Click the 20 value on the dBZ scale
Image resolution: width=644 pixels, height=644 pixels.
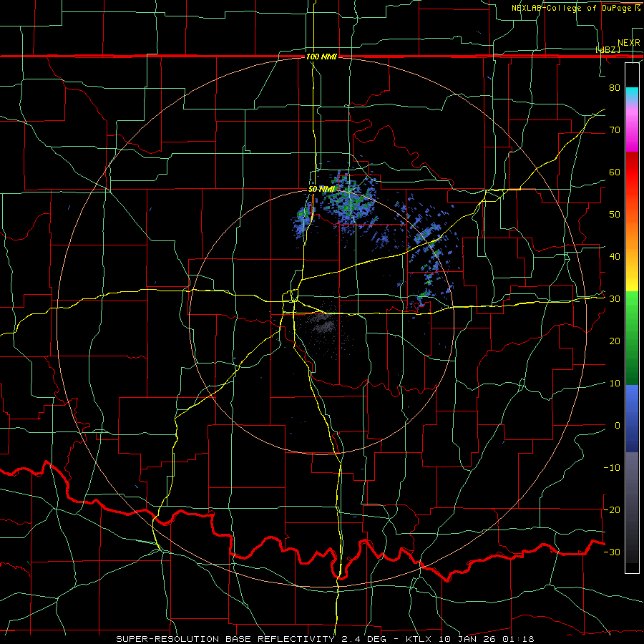[615, 341]
